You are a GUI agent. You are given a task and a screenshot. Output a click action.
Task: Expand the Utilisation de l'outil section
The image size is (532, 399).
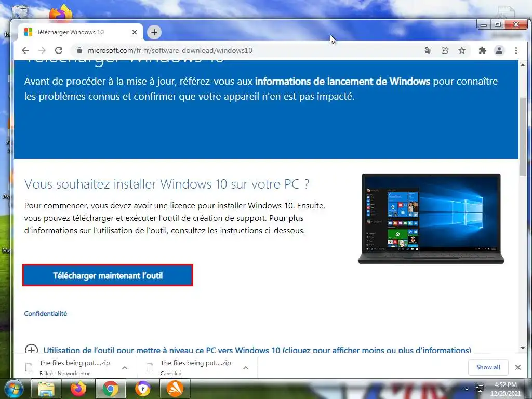pos(31,350)
